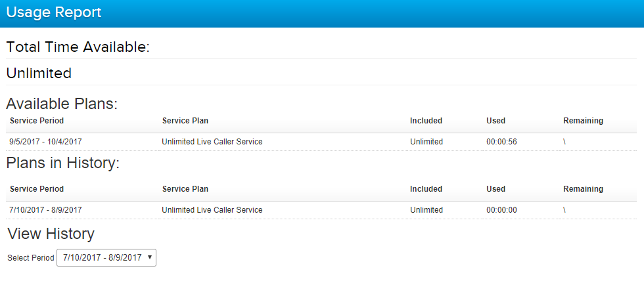Click the Total Time Available heading
Screen dimensions: 644x300
(x=78, y=47)
